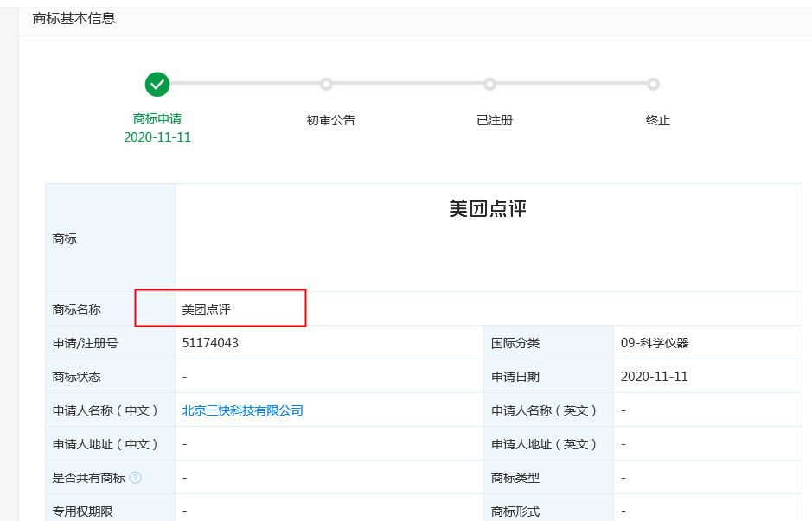Click the 已注册 step circle
Viewport: 812px width, 521px height.
click(490, 84)
